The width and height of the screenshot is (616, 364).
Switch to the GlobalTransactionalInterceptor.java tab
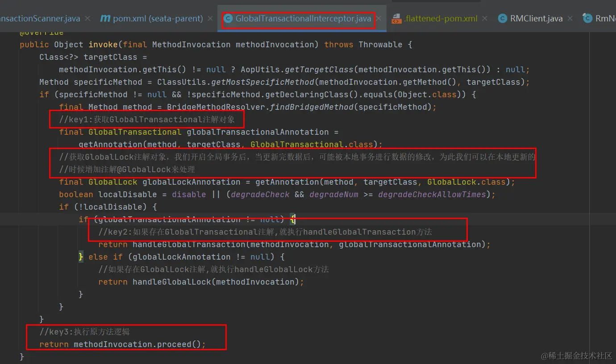[x=304, y=19]
